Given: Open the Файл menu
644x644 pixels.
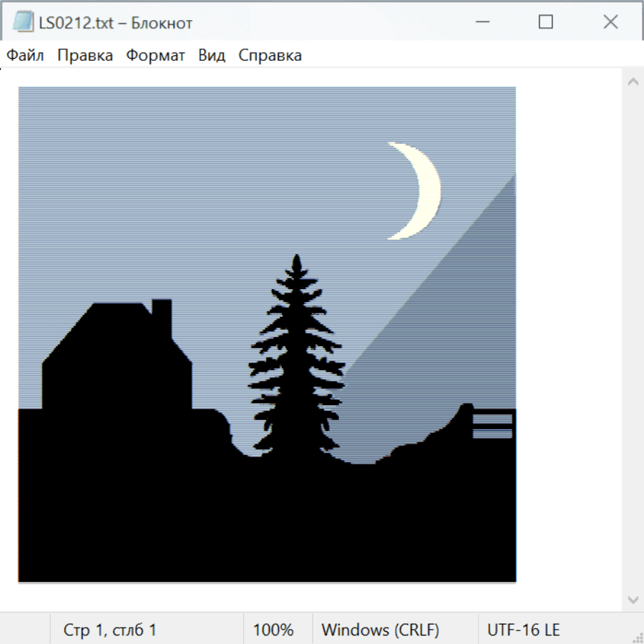Looking at the screenshot, I should [x=25, y=56].
